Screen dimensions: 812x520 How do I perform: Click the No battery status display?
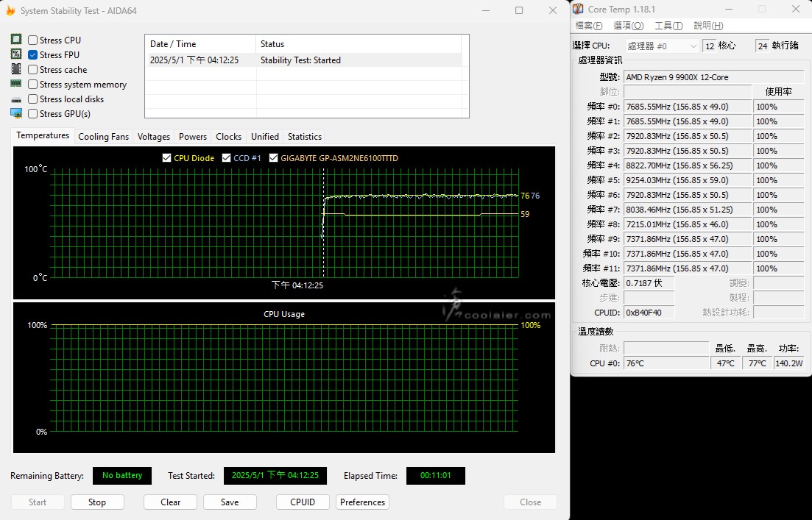(x=122, y=476)
